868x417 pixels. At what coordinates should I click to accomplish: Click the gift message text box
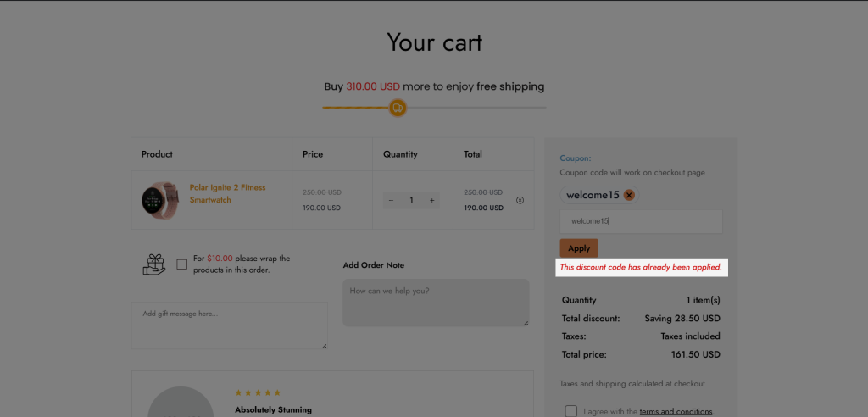click(229, 325)
